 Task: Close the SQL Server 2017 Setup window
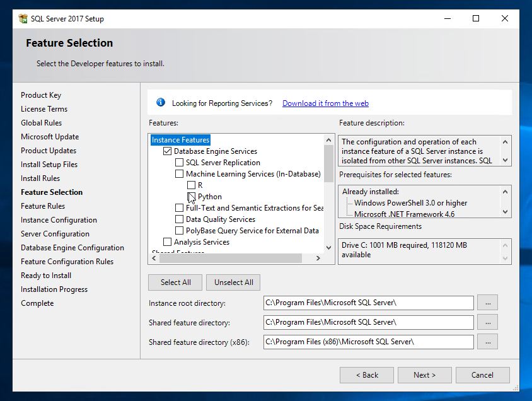504,18
